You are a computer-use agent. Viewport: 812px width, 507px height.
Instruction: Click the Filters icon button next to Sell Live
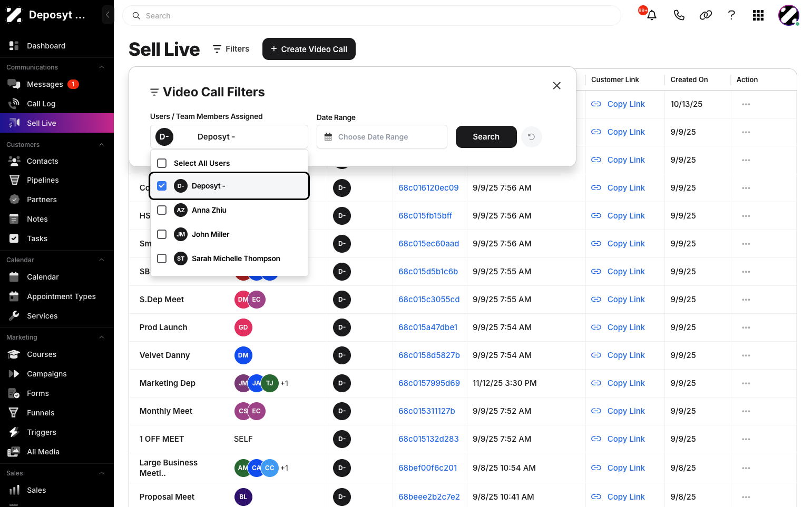(x=231, y=49)
